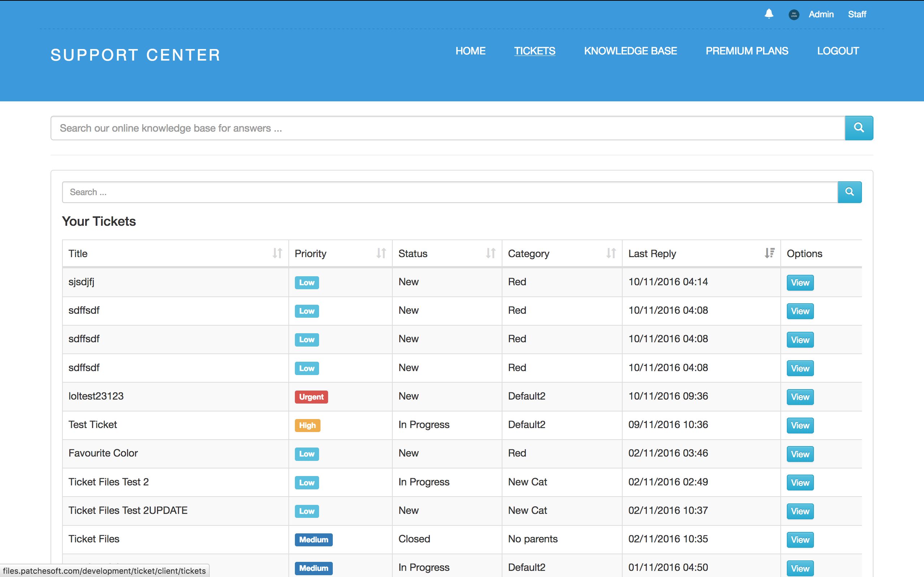Open Premium Plans navigation link

(746, 51)
